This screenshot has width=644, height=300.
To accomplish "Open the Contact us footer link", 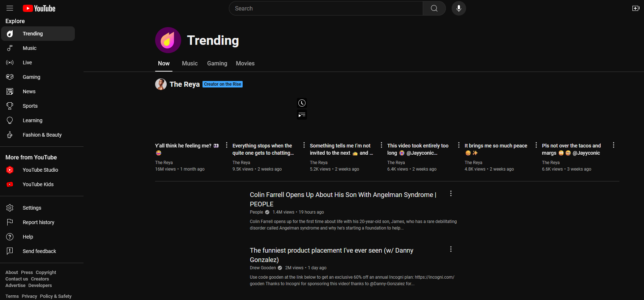I will click(x=17, y=279).
